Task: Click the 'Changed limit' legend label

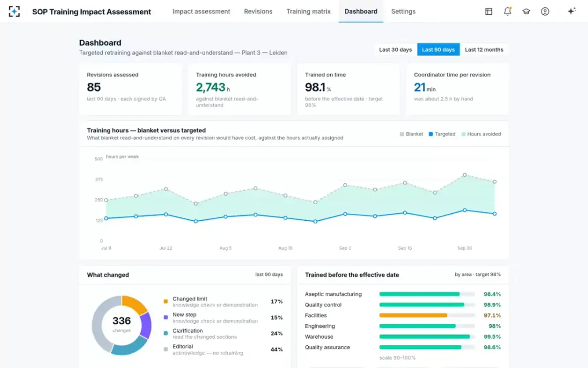Action: tap(190, 299)
